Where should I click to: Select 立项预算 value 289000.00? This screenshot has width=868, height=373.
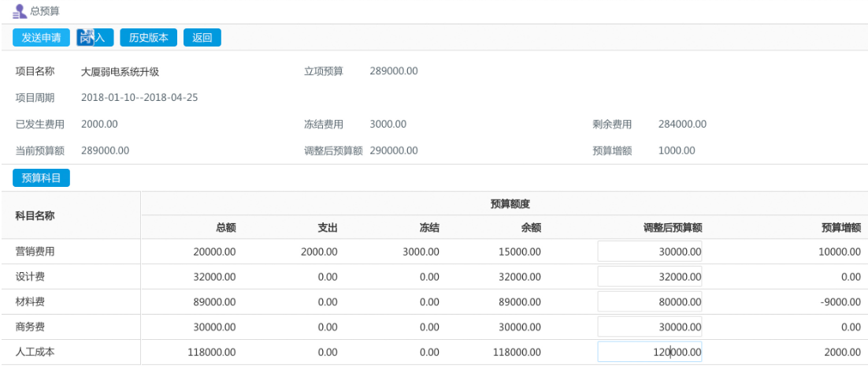click(x=394, y=71)
